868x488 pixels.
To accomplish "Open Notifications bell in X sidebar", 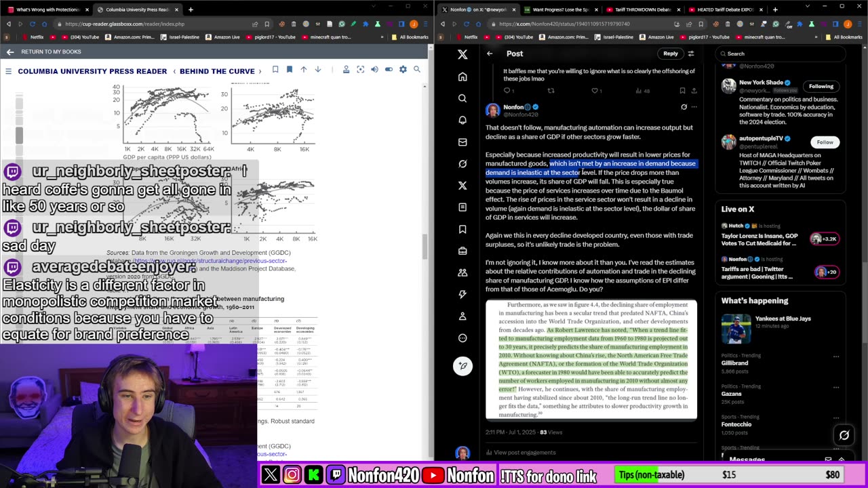I will (x=462, y=120).
